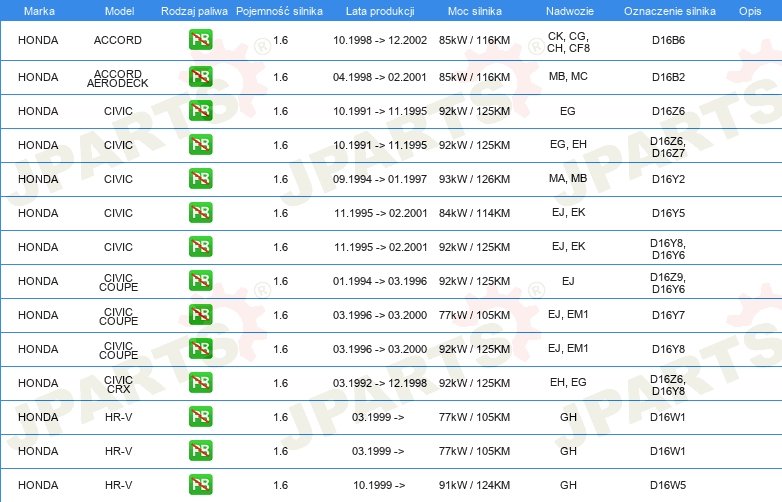Screen dimensions: 782x502
Task: Click the ACCORD AERODECK model name
Action: (118, 78)
